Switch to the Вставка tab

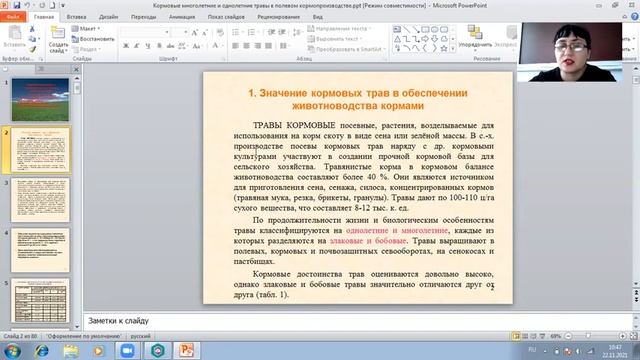pyautogui.click(x=76, y=17)
